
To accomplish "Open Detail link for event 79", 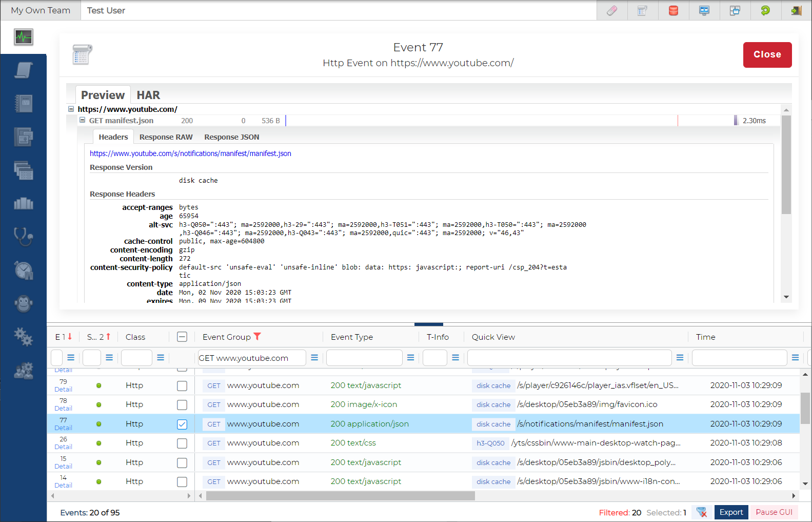I will (x=63, y=390).
